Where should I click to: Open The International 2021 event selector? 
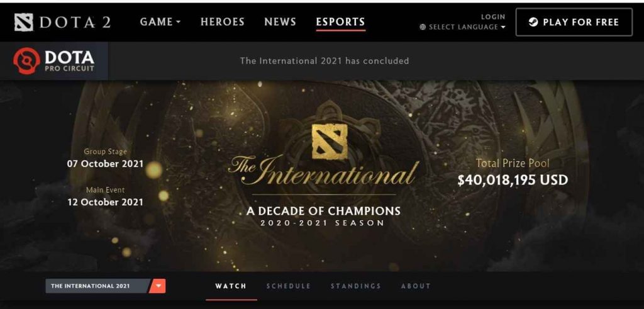point(98,286)
